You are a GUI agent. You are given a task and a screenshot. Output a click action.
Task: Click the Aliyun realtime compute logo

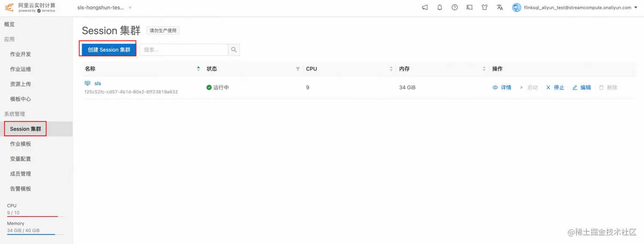pyautogui.click(x=30, y=7)
